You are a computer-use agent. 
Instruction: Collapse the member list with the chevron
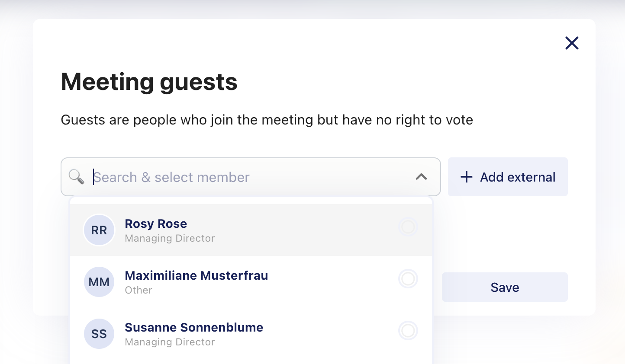click(x=421, y=177)
